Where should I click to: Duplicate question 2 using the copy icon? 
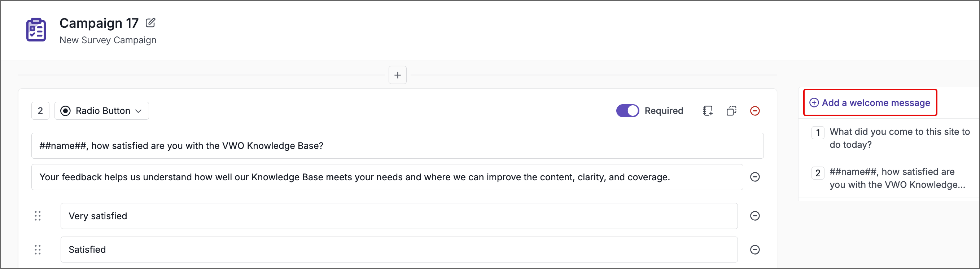(x=731, y=111)
